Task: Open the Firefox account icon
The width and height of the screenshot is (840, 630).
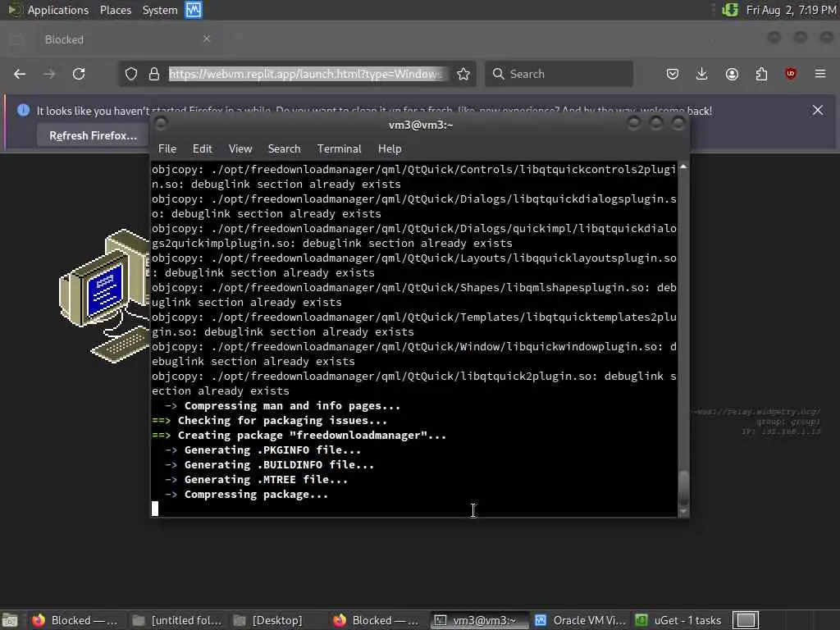Action: pyautogui.click(x=732, y=74)
